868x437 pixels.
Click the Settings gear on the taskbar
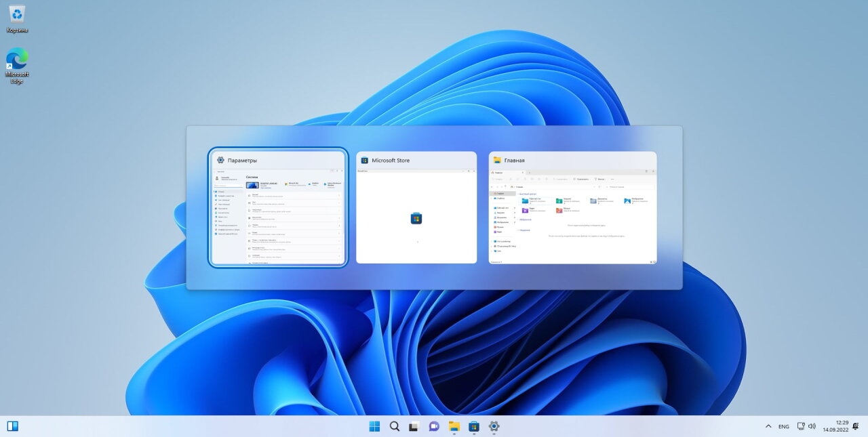point(494,426)
